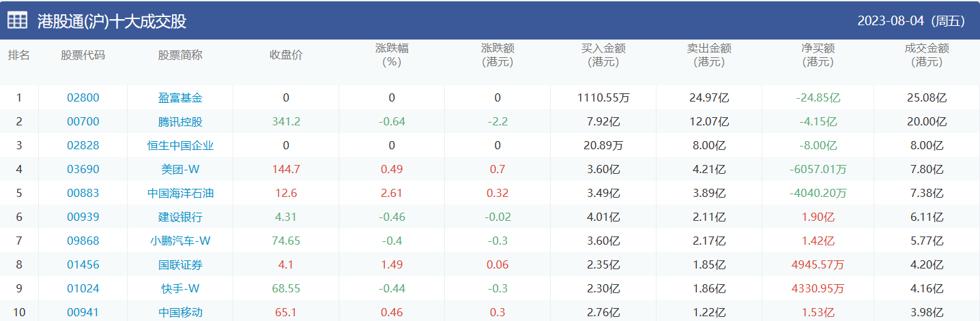Click the date 2023-08-04 (周五)
Image resolution: width=980 pixels, height=321 pixels.
click(911, 21)
